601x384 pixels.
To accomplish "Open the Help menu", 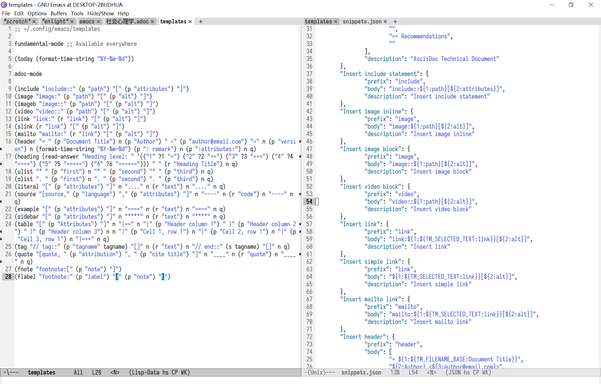I will [x=123, y=13].
